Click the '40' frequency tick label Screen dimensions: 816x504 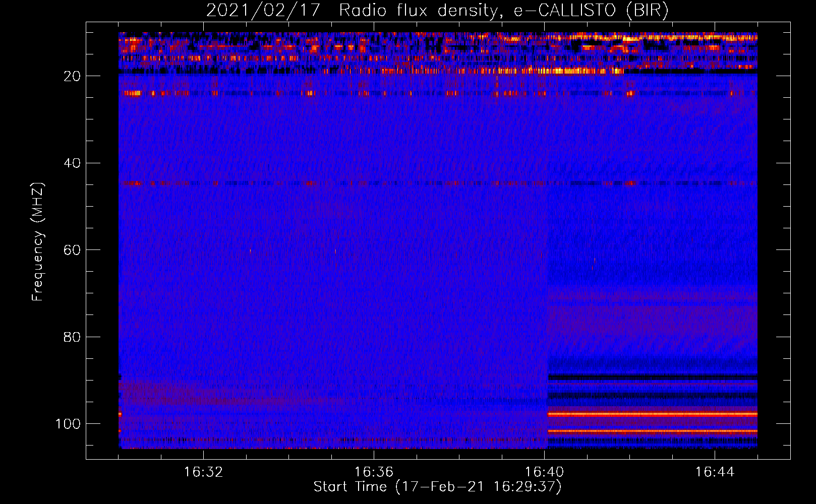72,163
